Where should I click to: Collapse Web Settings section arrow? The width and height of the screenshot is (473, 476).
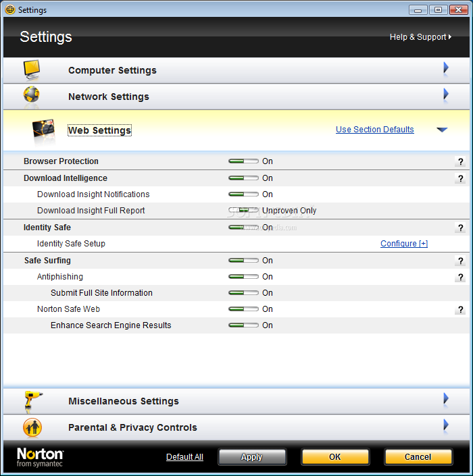click(442, 130)
